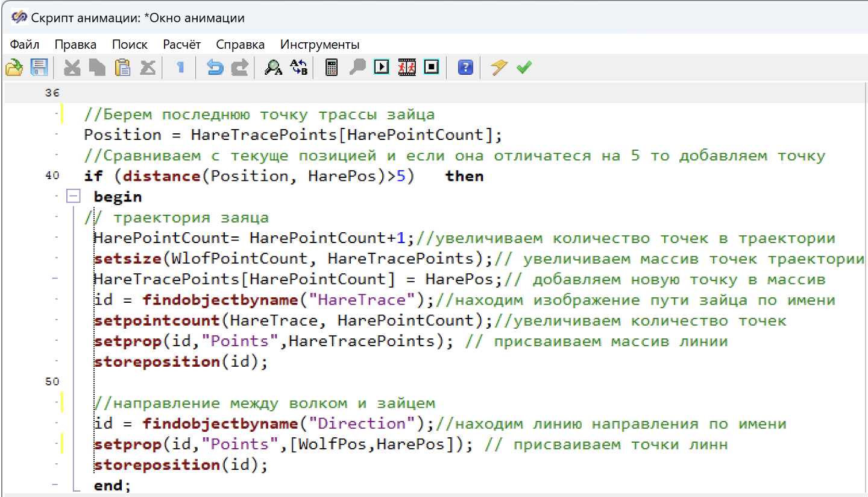Click the comment "//Берем последнюю точку трассы зайца"

click(x=260, y=114)
